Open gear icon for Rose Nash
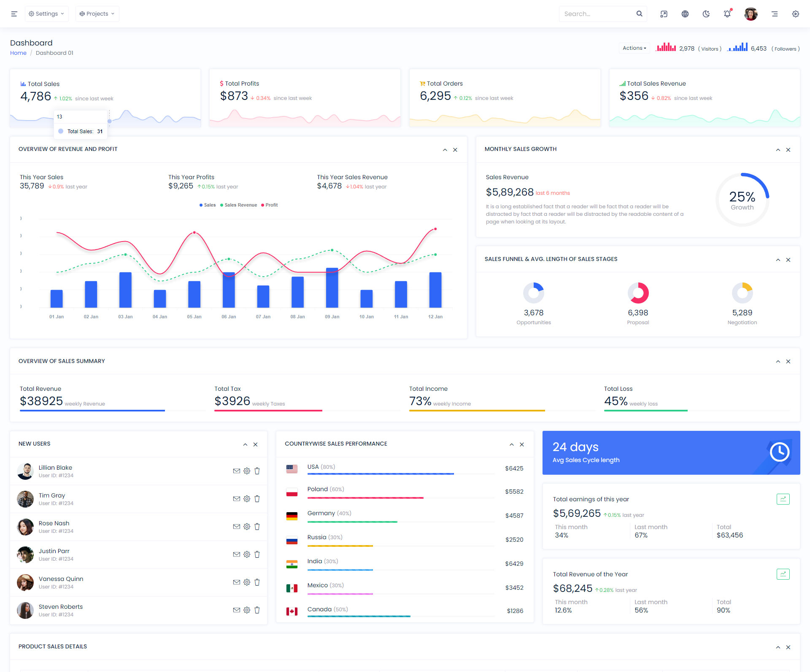810x672 pixels. [x=247, y=527]
